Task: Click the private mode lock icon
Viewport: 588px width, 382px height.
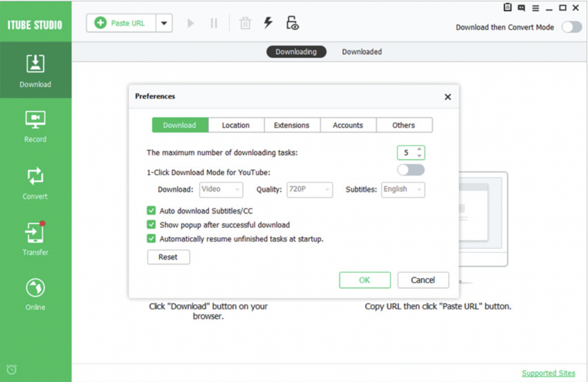Action: coord(292,23)
